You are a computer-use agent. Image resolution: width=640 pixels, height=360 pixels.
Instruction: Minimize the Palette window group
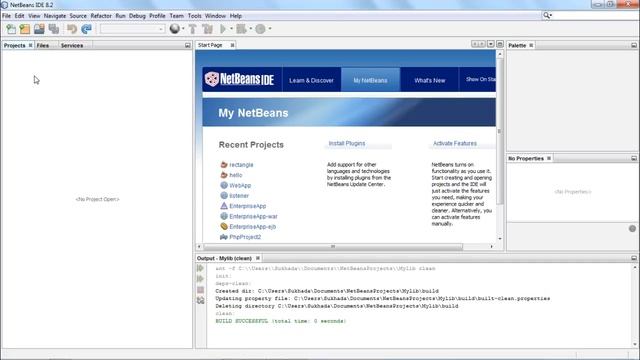(x=634, y=45)
